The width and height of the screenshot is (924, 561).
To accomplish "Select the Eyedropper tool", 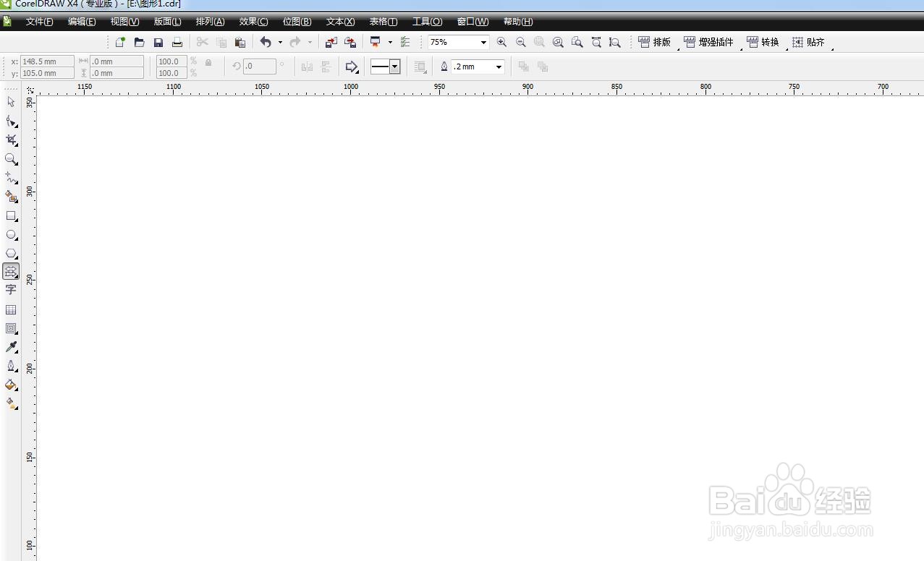I will point(11,348).
